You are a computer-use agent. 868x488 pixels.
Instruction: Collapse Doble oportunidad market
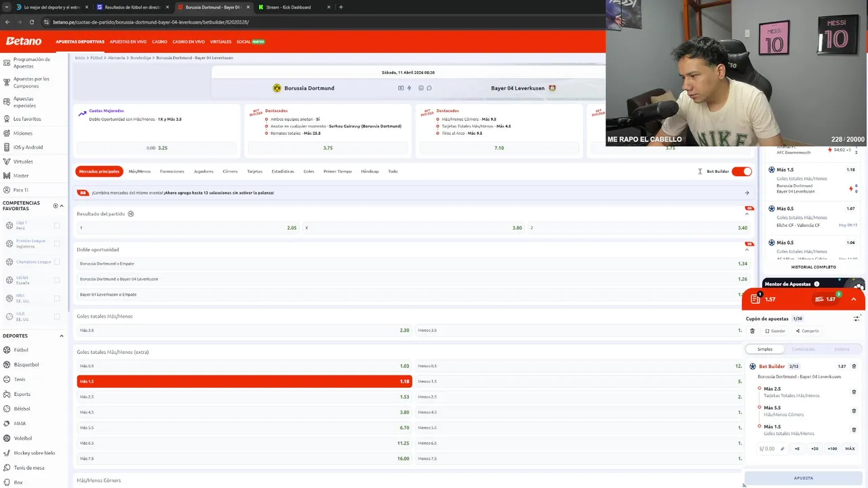click(x=747, y=249)
